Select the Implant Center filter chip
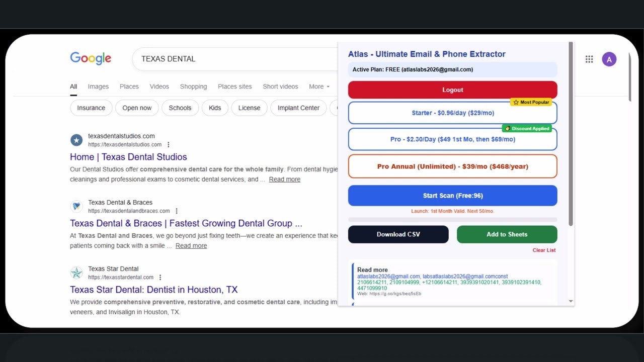 tap(298, 108)
